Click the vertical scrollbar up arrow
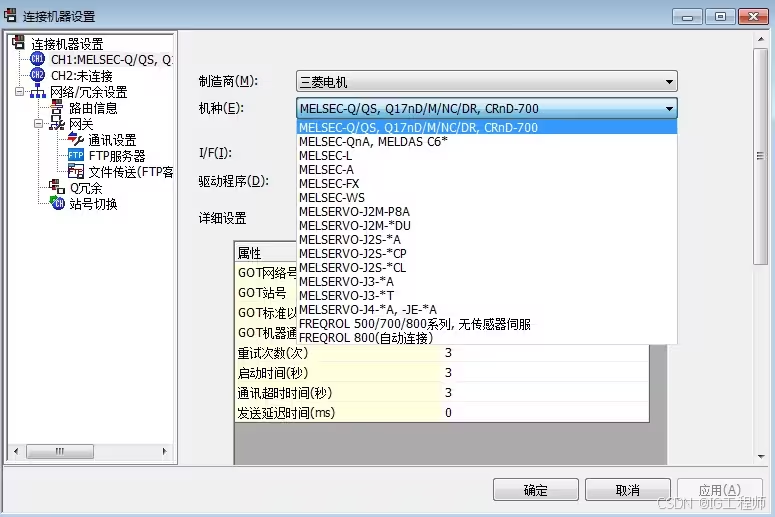 (761, 39)
